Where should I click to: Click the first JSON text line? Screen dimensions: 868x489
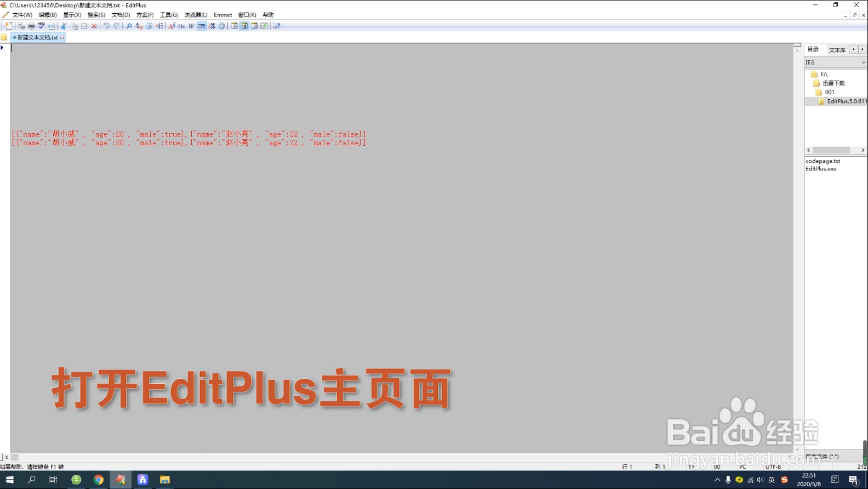(x=189, y=134)
